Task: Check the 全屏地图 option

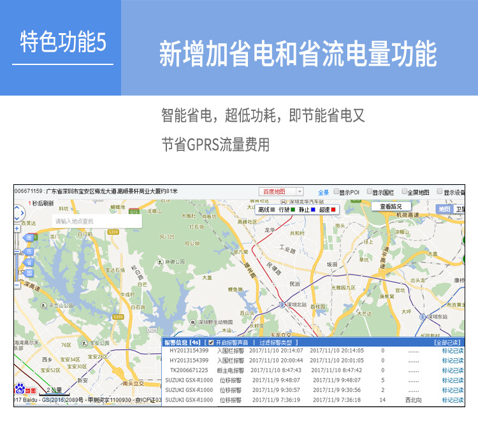Action: point(405,192)
